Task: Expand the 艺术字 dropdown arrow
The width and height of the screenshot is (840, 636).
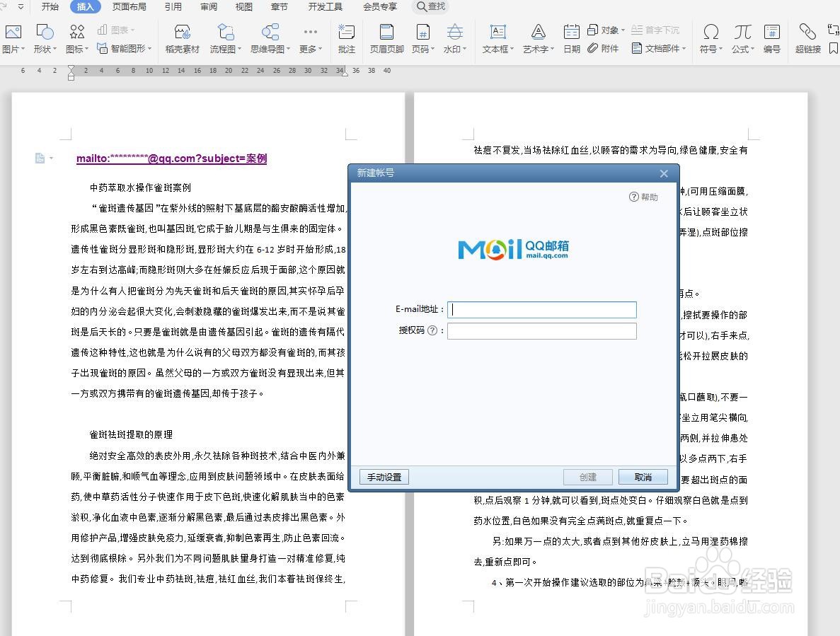Action: [552, 49]
